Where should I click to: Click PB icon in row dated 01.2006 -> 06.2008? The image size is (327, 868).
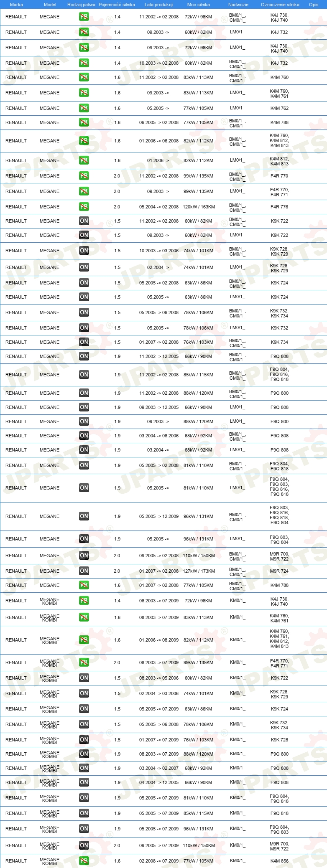coord(84,141)
